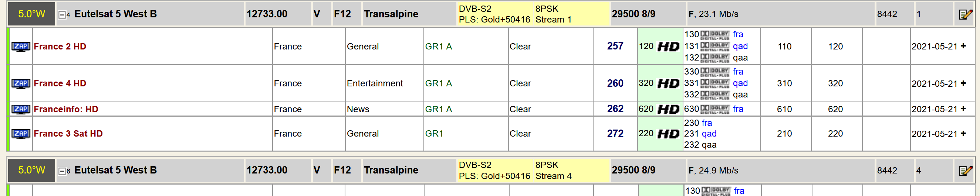Collapse the Stream 4 transponder channel list
Image resolution: width=980 pixels, height=196 pixels.
(62, 171)
